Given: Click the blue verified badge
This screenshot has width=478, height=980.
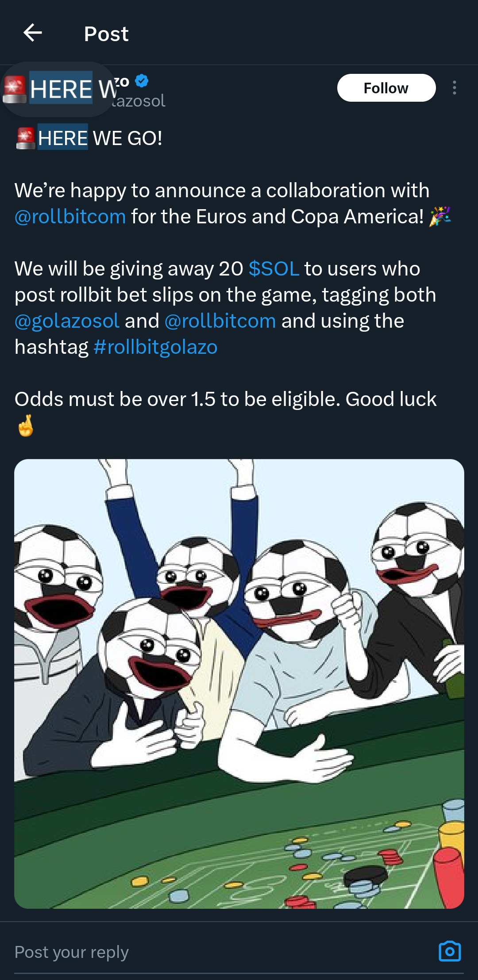Looking at the screenshot, I should click(142, 81).
